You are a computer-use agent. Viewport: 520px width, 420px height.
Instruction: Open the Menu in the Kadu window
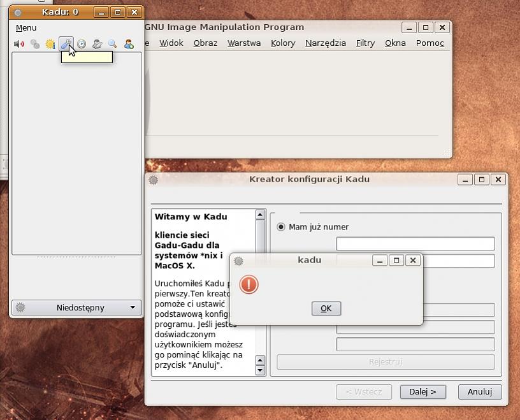pyautogui.click(x=26, y=28)
